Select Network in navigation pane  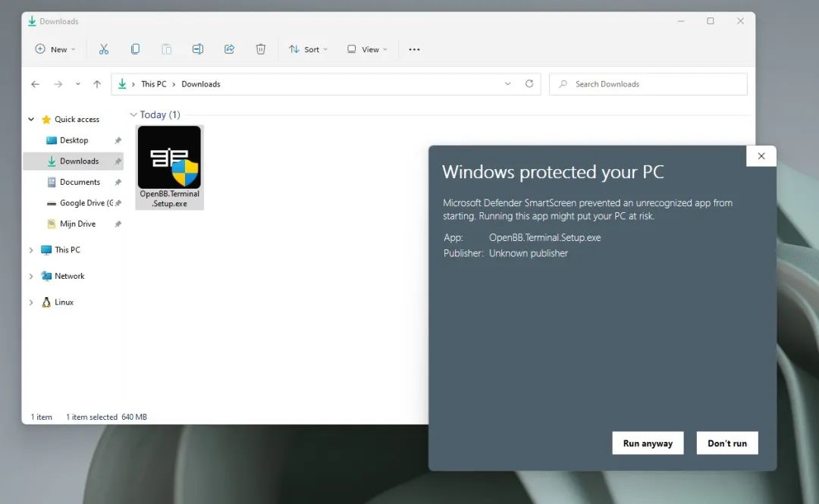(70, 276)
